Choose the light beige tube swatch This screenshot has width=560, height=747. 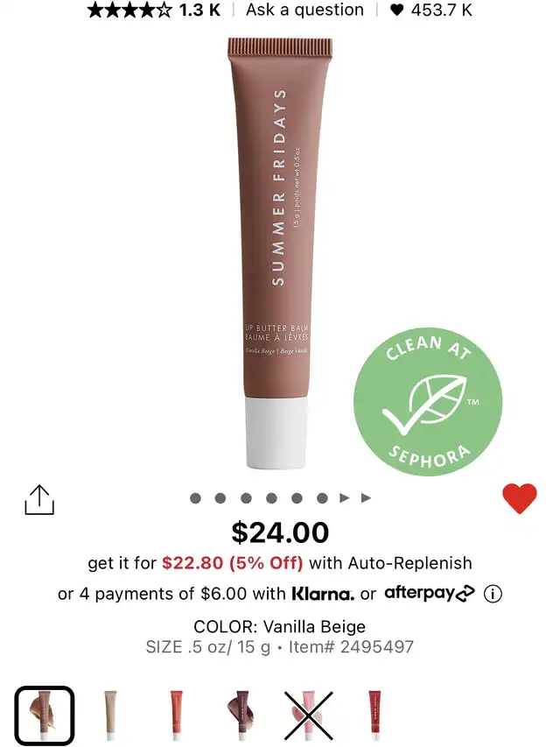pos(110,715)
